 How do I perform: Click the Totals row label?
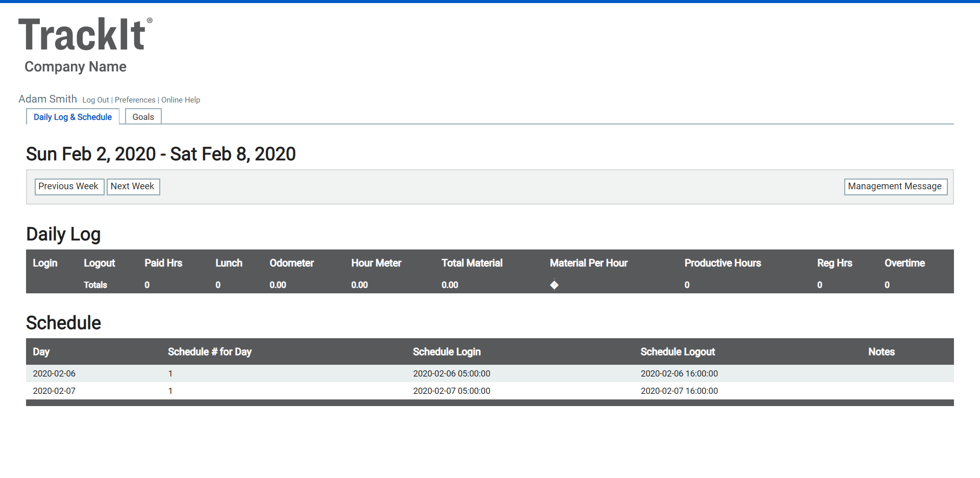pyautogui.click(x=95, y=285)
